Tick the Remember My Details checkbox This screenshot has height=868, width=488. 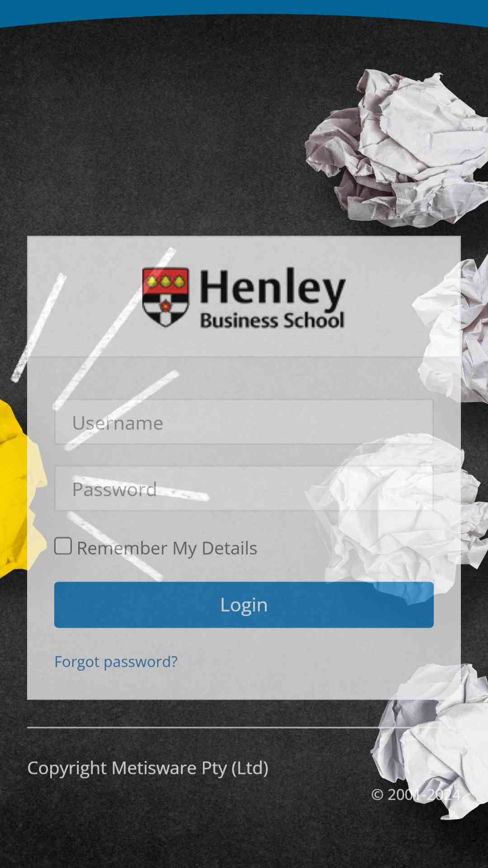pyautogui.click(x=63, y=546)
